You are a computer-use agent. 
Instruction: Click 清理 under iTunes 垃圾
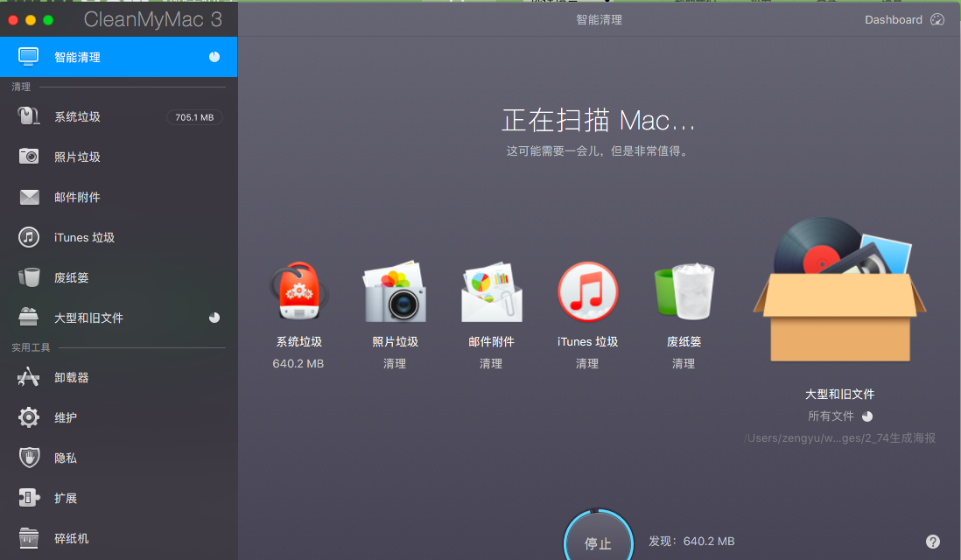[x=587, y=363]
